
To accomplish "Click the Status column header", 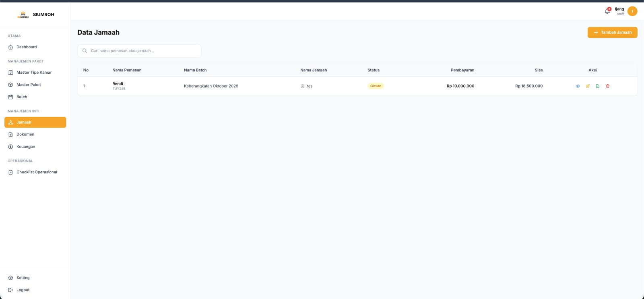I will click(x=374, y=70).
